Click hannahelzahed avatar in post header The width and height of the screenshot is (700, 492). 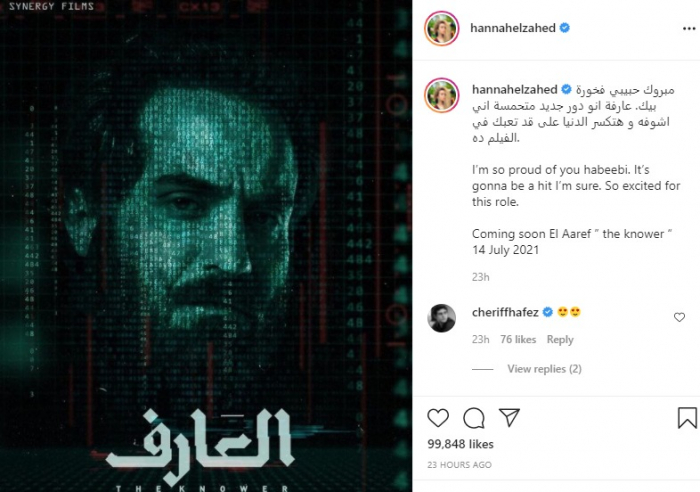(442, 29)
